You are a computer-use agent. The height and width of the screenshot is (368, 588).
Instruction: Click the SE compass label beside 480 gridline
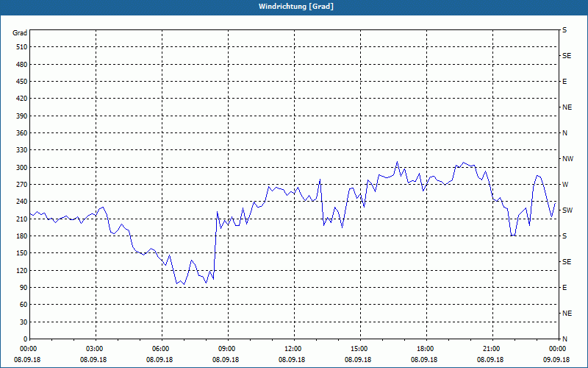click(567, 56)
